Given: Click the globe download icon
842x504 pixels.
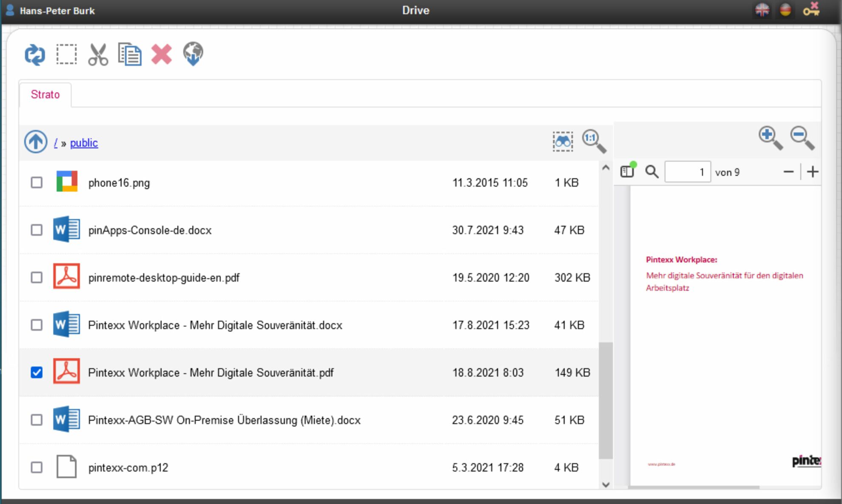Looking at the screenshot, I should tap(193, 54).
